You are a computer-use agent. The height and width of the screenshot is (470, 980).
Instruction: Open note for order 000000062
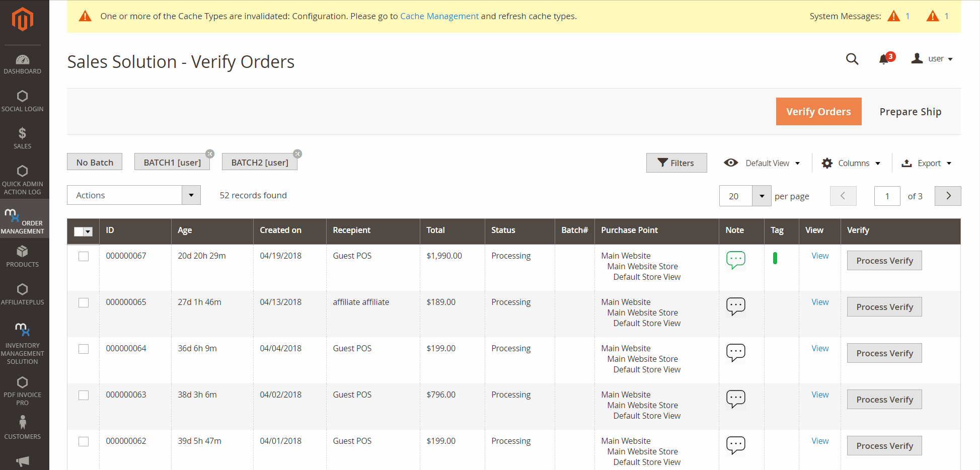(735, 445)
